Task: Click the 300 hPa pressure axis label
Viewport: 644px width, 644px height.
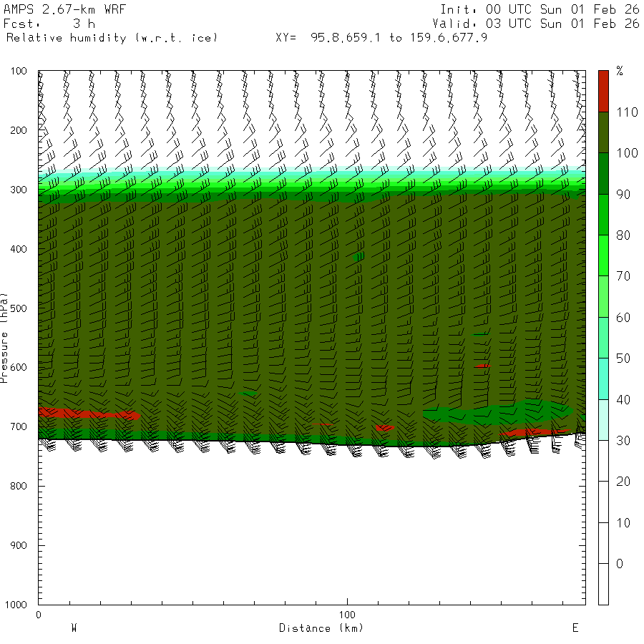Action: click(19, 190)
